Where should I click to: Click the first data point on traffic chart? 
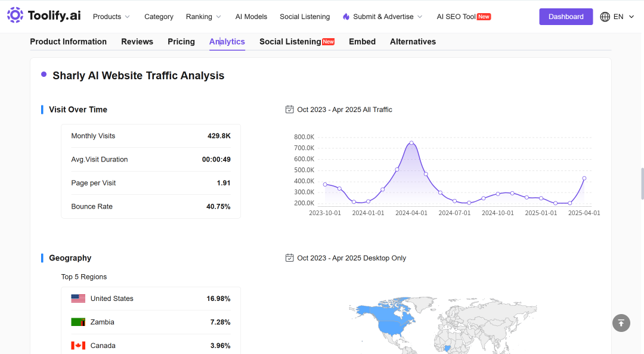coord(325,184)
